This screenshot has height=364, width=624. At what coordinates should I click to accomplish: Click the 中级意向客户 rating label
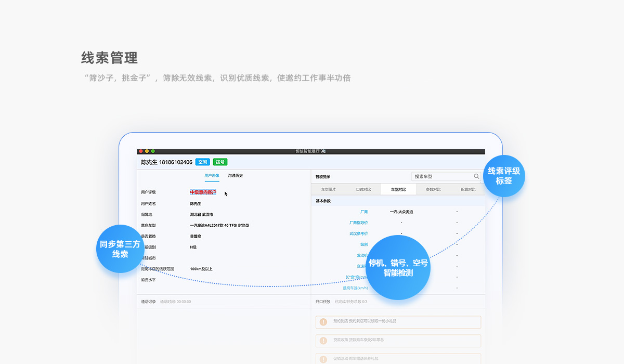click(203, 192)
